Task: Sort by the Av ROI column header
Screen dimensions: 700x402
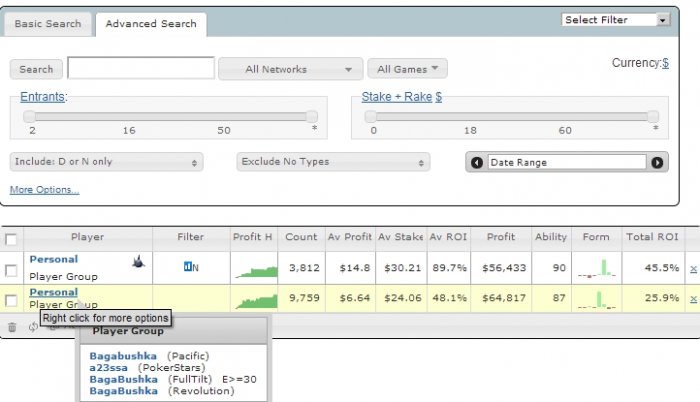Action: 448,237
